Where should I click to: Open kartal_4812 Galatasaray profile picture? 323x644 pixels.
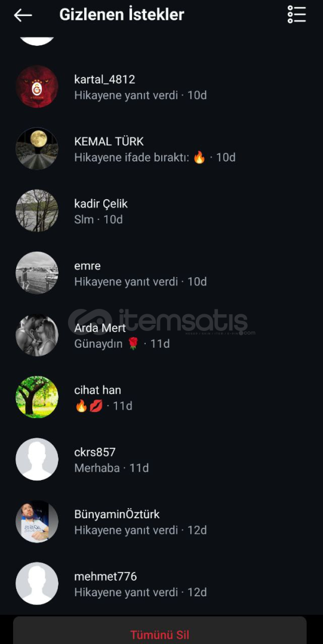(x=37, y=86)
